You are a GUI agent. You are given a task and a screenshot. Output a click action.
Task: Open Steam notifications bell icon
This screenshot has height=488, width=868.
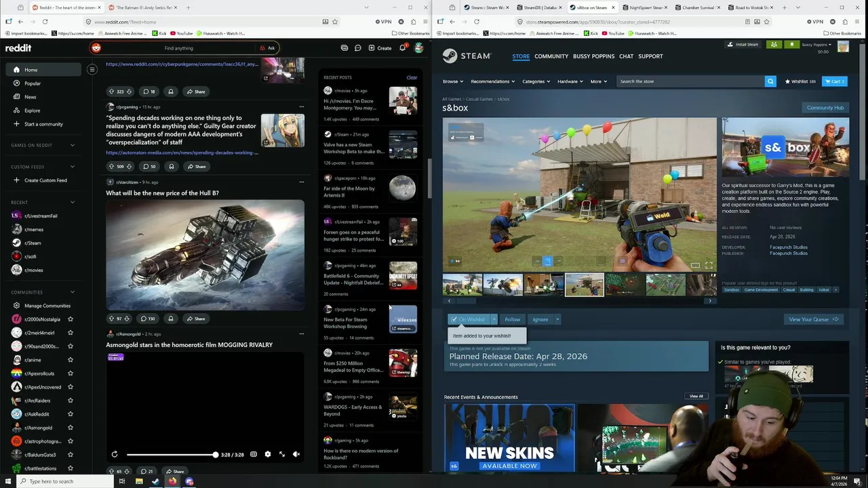pos(791,45)
